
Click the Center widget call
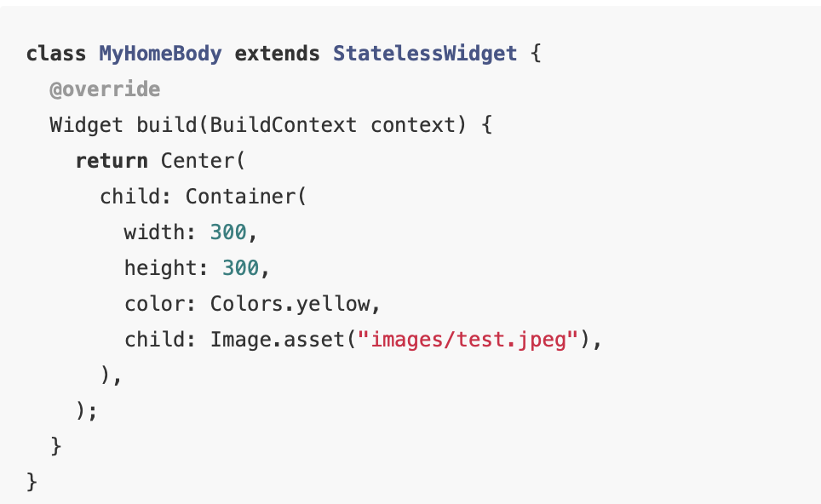197,161
